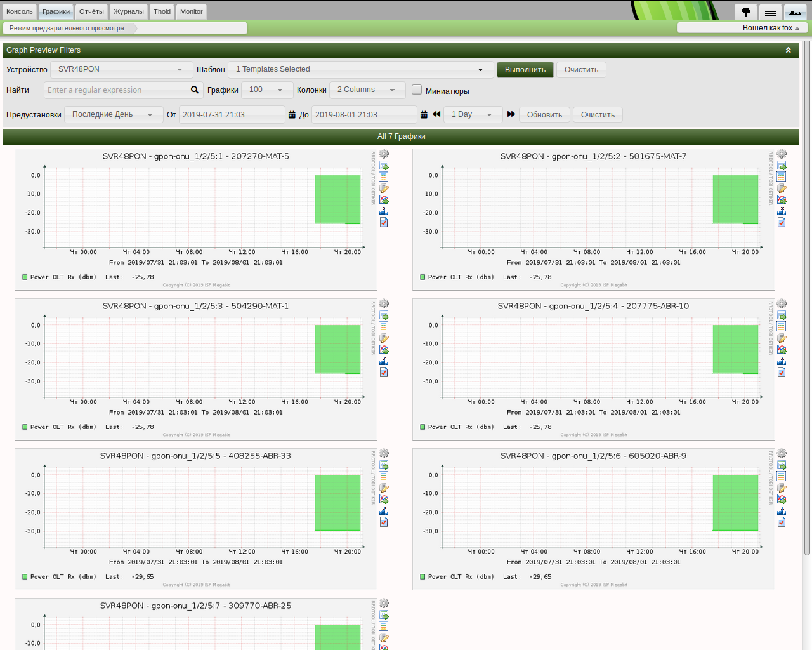812x650 pixels.
Task: Open the gear menu for graph 504290-MAT-1
Action: [x=384, y=303]
